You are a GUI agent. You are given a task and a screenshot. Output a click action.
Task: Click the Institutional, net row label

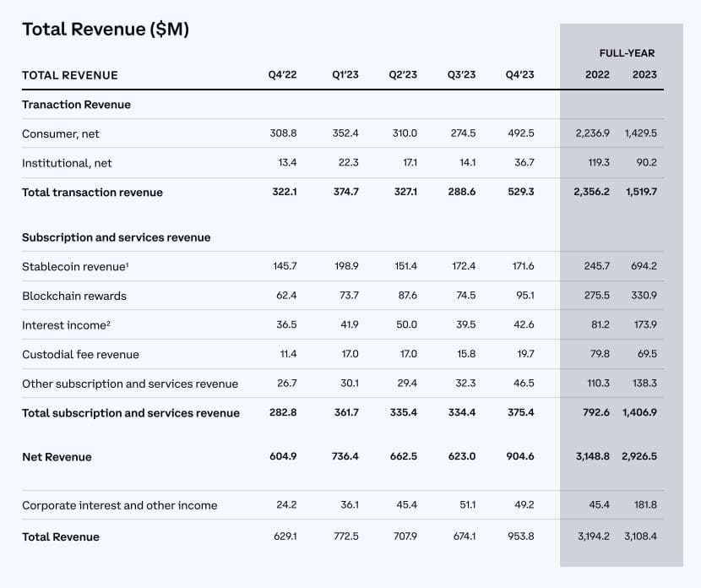tap(67, 163)
